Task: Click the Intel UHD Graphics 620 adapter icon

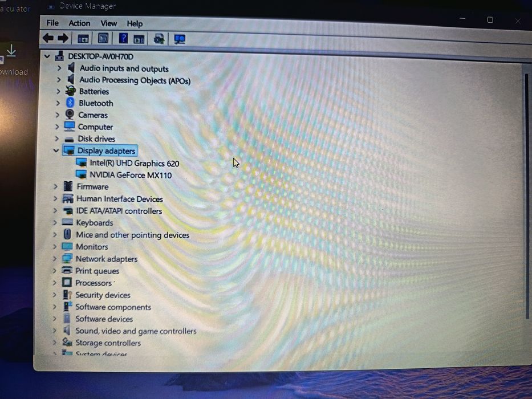Action: pos(81,162)
